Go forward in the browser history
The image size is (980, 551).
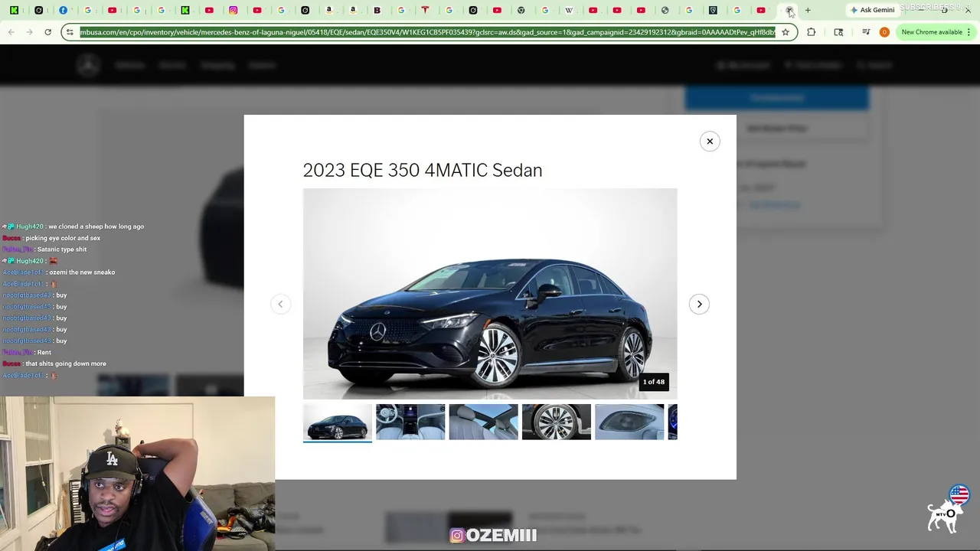pos(29,32)
